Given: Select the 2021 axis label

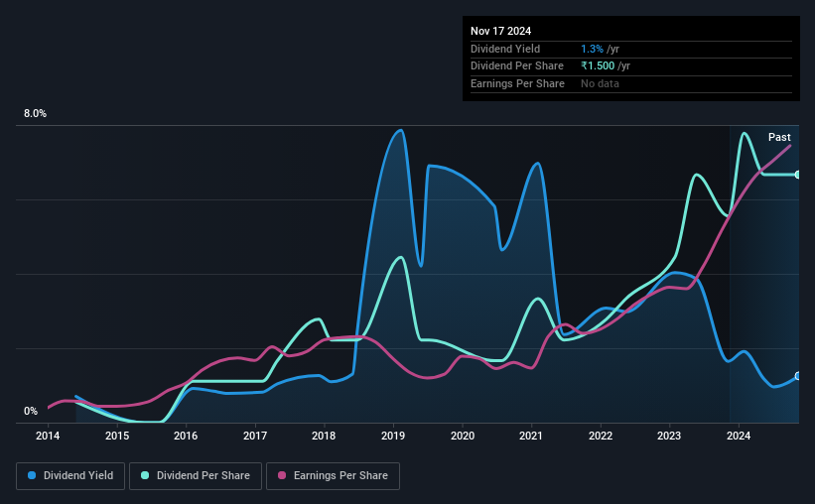Looking at the screenshot, I should click(531, 436).
